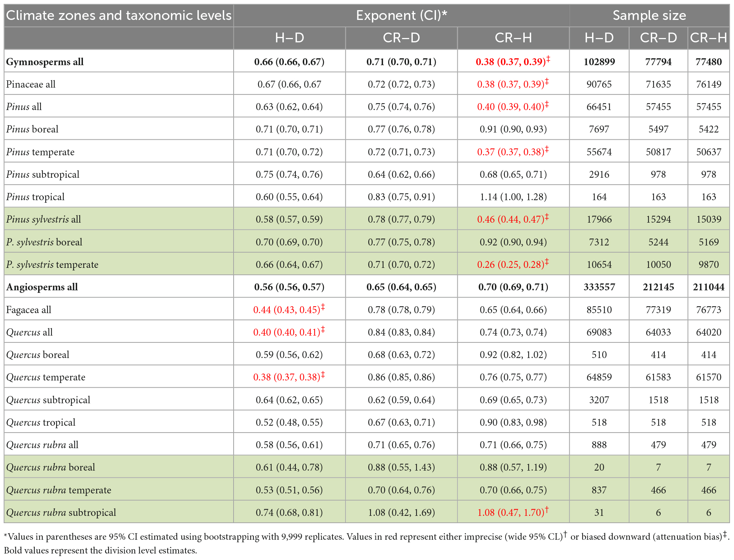Image resolution: width=734 pixels, height=560 pixels.
Task: Click the 'Climate zones and taxonomic levels' header
Action: click(119, 16)
